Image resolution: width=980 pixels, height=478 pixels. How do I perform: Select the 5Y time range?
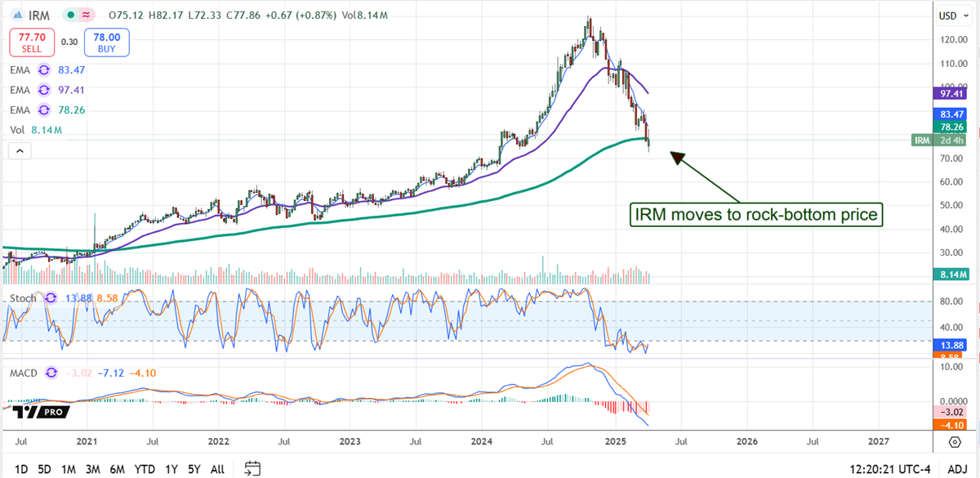pyautogui.click(x=194, y=469)
